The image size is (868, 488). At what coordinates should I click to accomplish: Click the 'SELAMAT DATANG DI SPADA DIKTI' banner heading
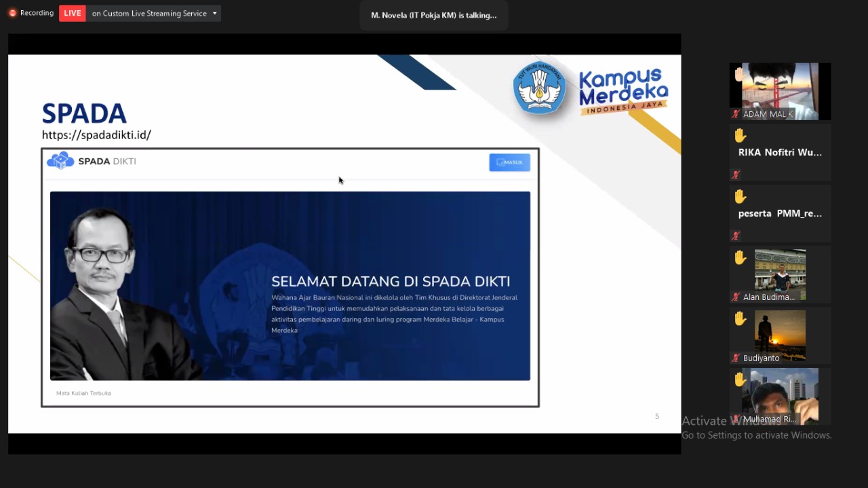(391, 281)
